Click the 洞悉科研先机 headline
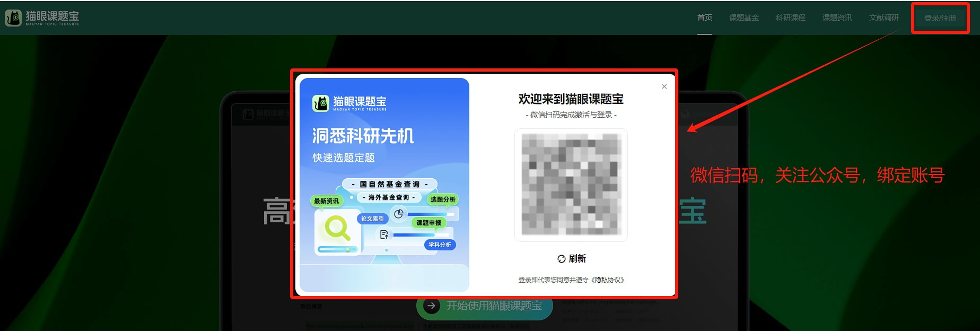 (363, 136)
